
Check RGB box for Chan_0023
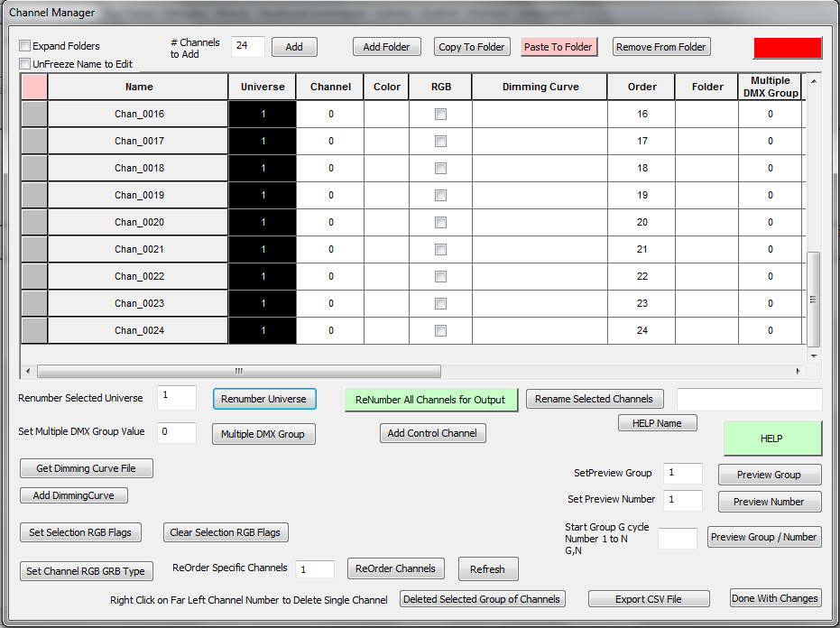coord(440,303)
